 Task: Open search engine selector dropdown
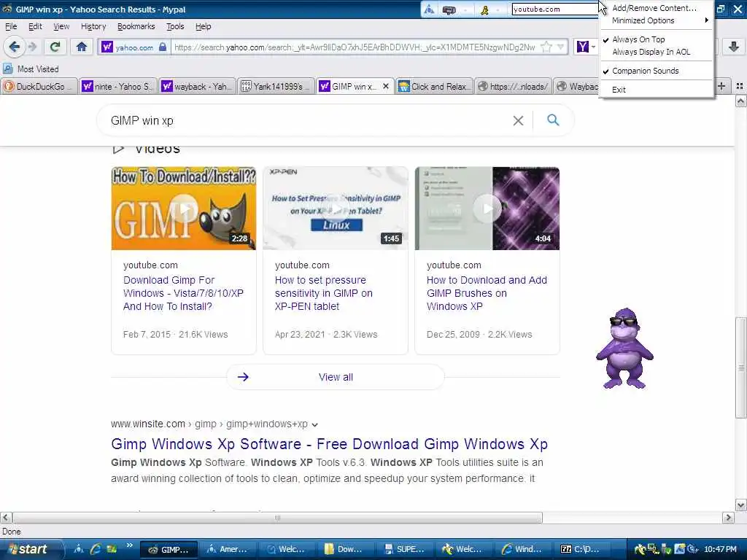pos(594,47)
